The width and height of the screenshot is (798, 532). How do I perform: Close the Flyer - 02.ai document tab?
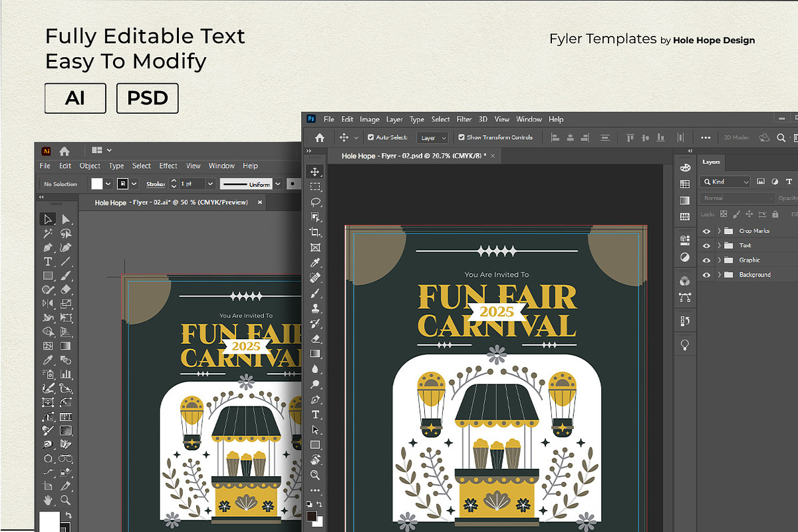[x=260, y=202]
